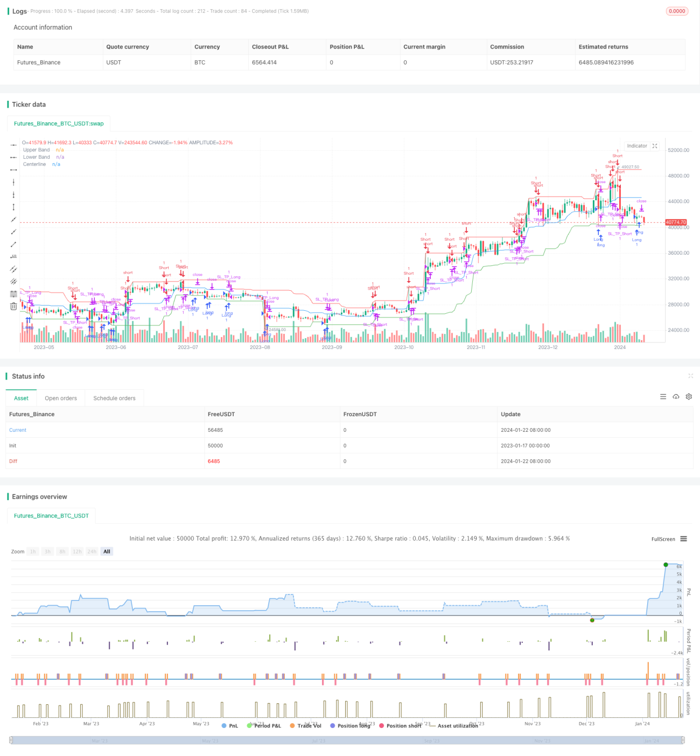Click the Upper Band legend label
The image size is (700, 756).
[x=36, y=150]
